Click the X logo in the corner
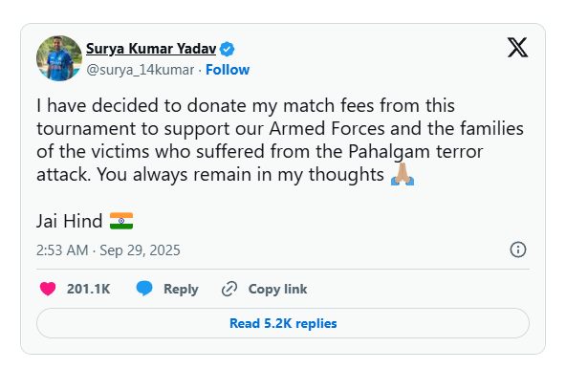The image size is (588, 369). 517,47
